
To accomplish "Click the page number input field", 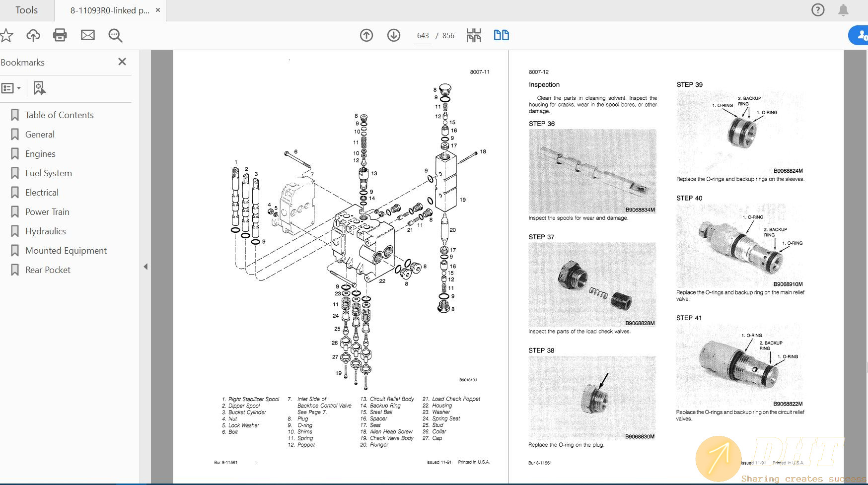I will pos(423,36).
